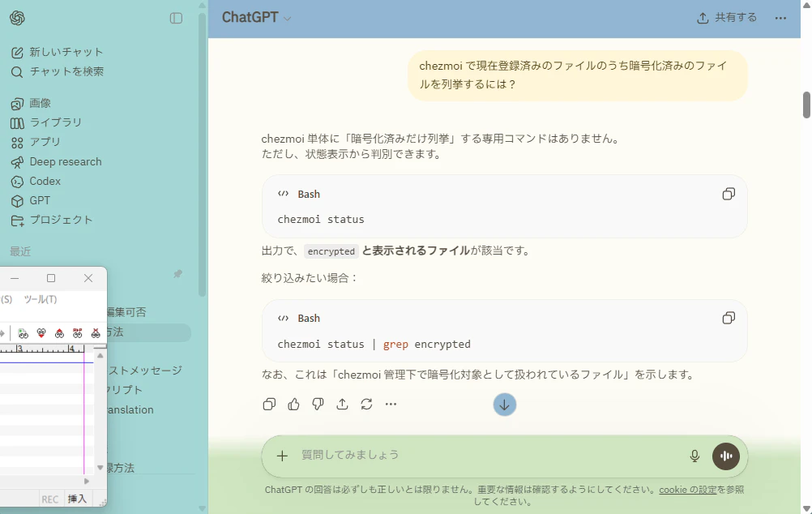Open the recent chat ending in '編集可否'
This screenshot has width=812, height=514.
[127, 312]
